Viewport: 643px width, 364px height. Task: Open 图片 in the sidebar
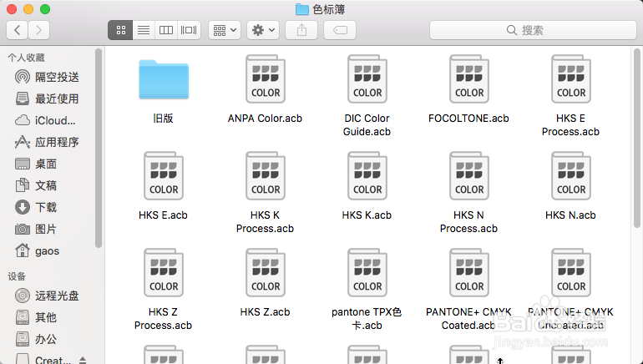(36, 229)
